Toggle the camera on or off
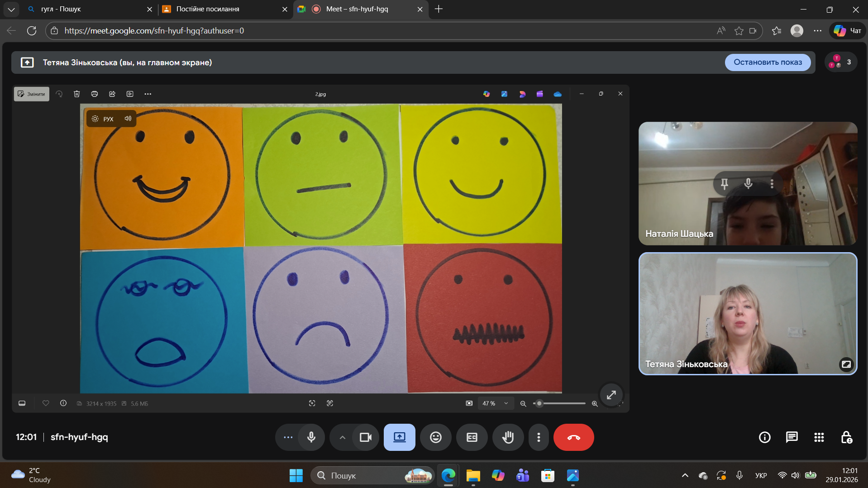 click(365, 437)
